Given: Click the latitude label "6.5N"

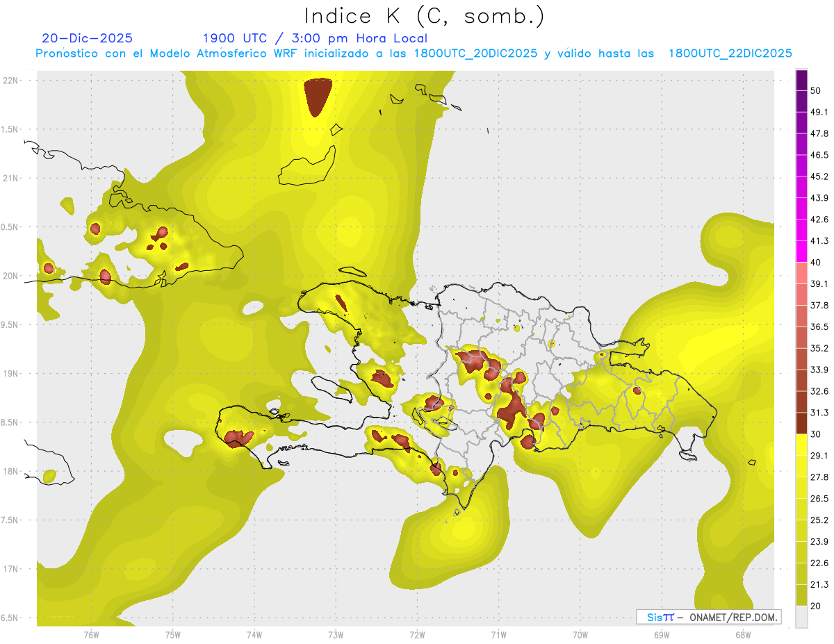Looking at the screenshot, I should click(10, 618).
